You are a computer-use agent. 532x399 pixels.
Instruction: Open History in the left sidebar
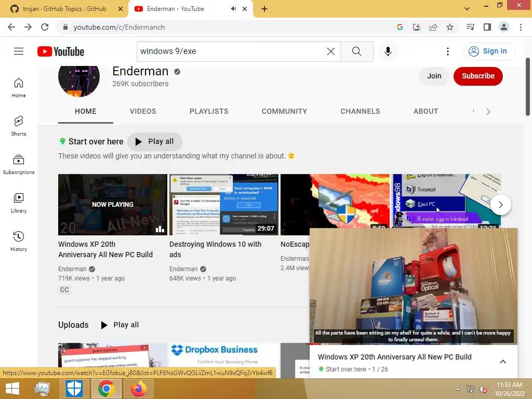[x=19, y=241]
